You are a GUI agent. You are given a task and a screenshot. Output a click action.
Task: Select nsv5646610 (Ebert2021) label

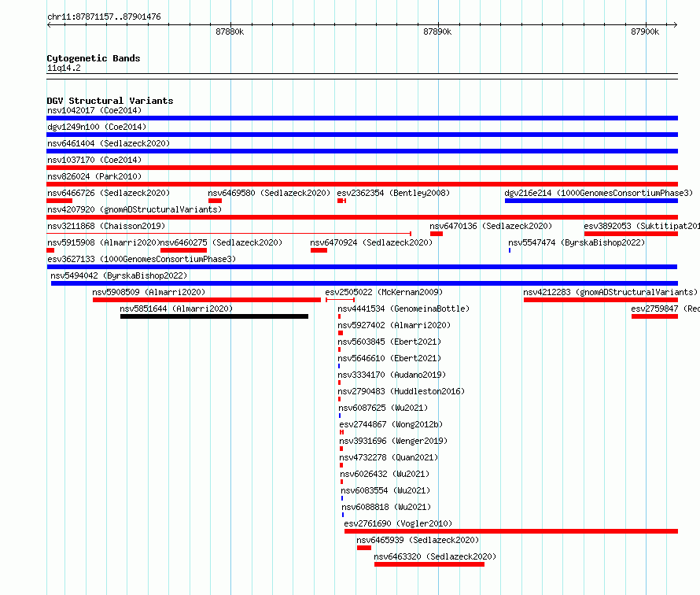click(x=389, y=358)
